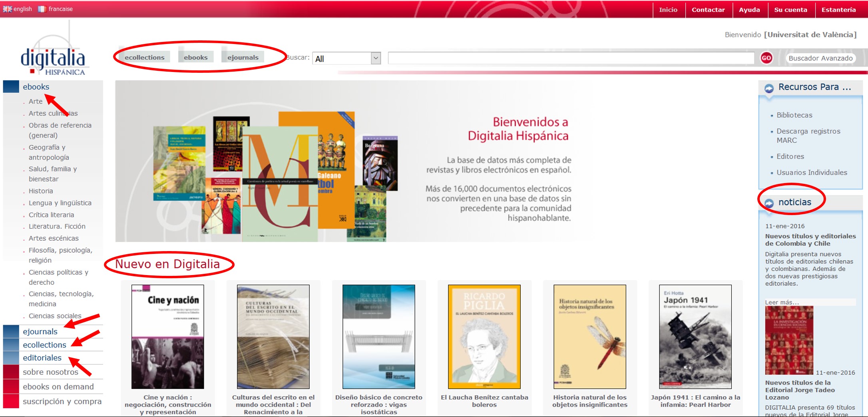Open Filosofía, psicología, religión category
This screenshot has width=868, height=417.
(x=60, y=255)
